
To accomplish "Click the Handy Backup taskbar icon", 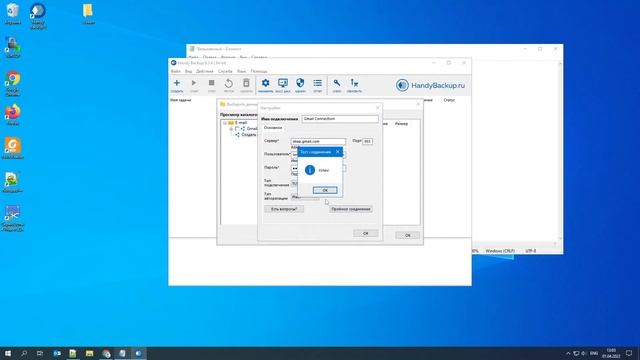I will (139, 353).
